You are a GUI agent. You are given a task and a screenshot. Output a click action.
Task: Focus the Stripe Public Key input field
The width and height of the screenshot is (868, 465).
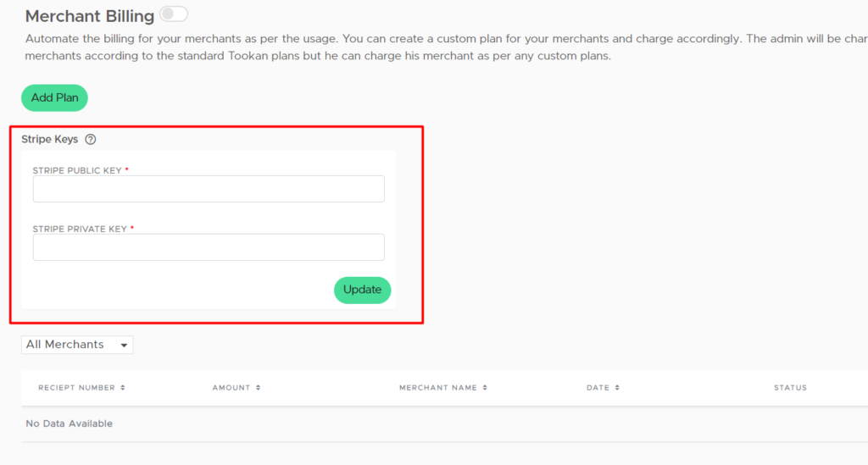(x=209, y=189)
